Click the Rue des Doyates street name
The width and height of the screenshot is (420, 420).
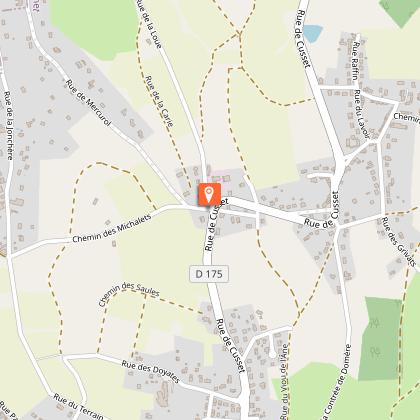151,371
